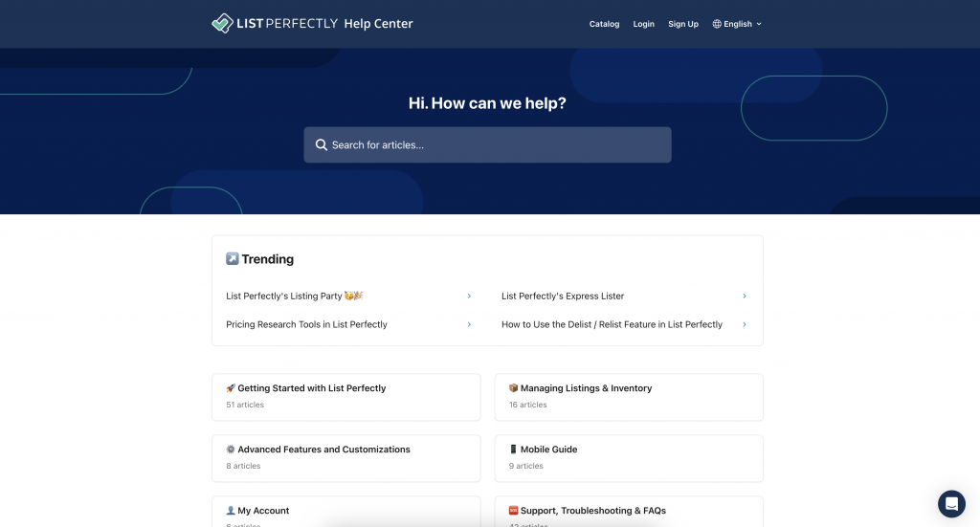Image resolution: width=980 pixels, height=527 pixels.
Task: Click the '51 articles' count text
Action: [245, 405]
